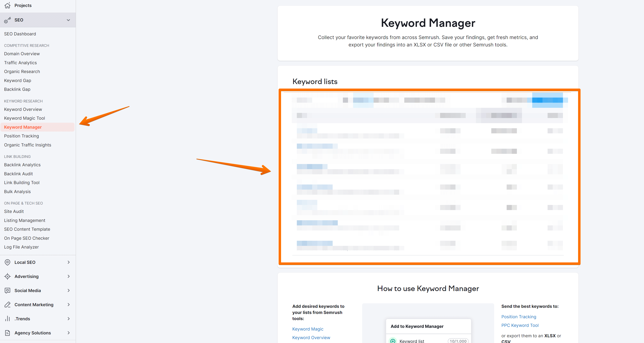
Task: Click the Agency Solutions document icon
Action: pyautogui.click(x=8, y=333)
